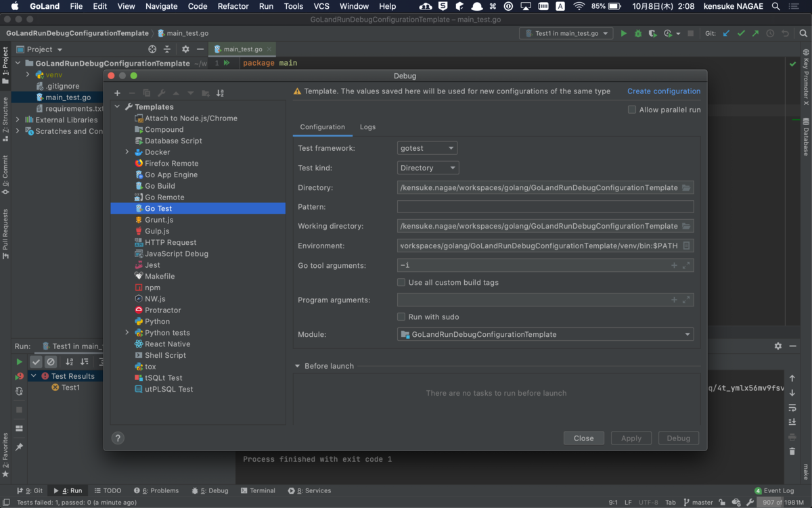The width and height of the screenshot is (812, 508).
Task: Select the Go Build template
Action: (160, 186)
